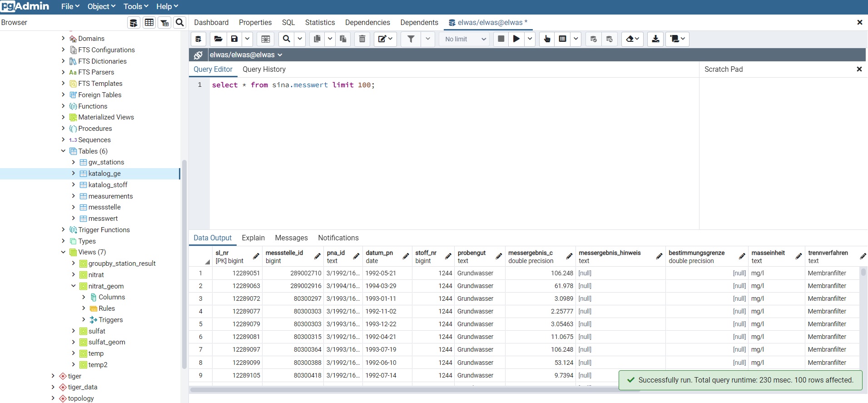Click the Execute query play button
The width and height of the screenshot is (868, 403).
pos(516,39)
